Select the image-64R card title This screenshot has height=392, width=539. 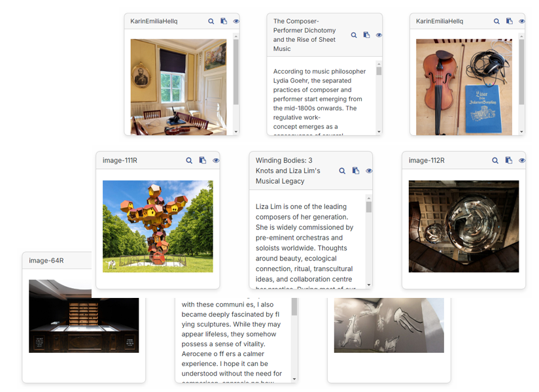point(46,261)
